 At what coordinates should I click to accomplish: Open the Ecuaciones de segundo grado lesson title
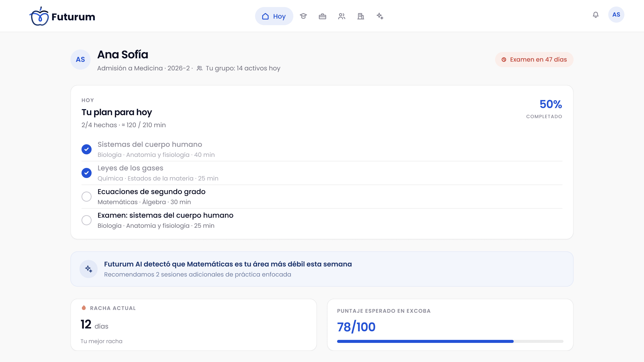click(151, 192)
